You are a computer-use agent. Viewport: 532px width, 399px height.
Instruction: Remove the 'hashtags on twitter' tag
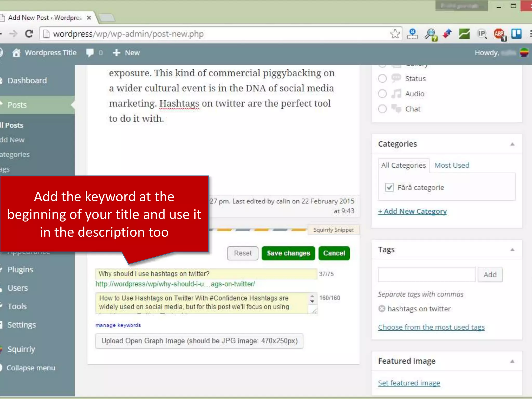[x=382, y=309]
